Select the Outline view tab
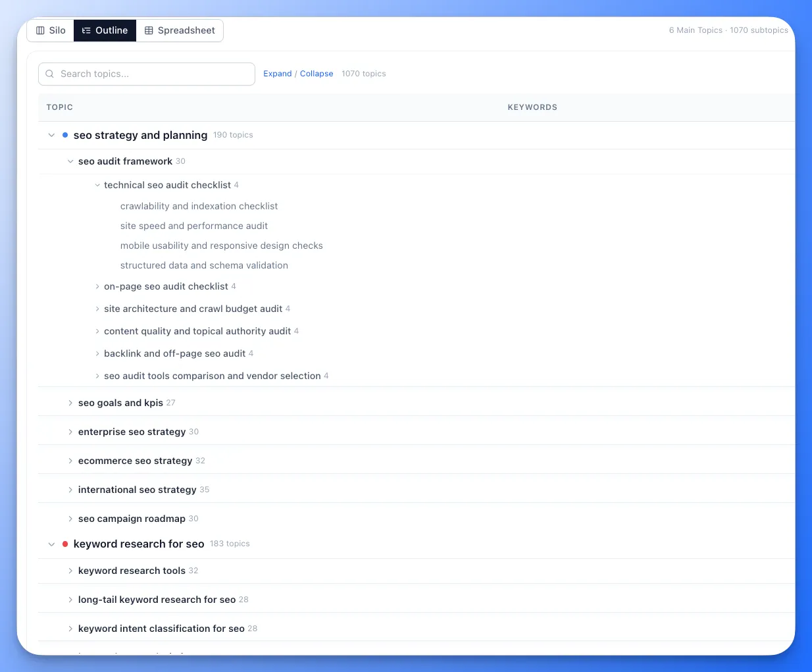 (105, 30)
